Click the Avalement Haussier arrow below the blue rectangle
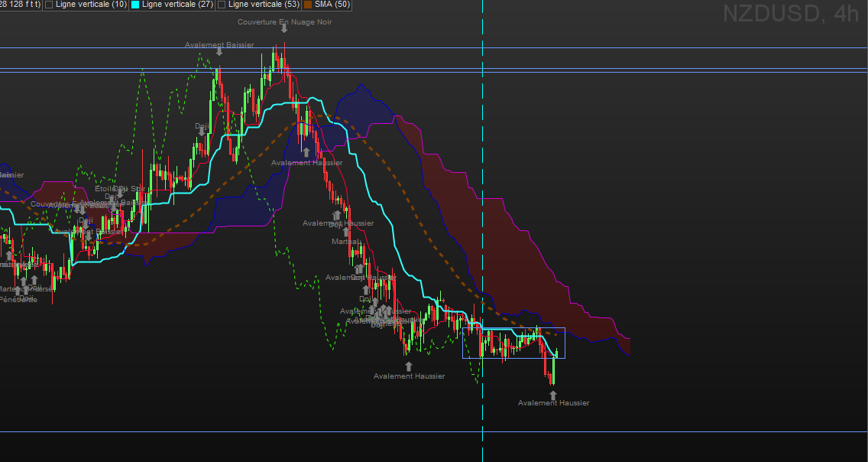868x462 pixels. pyautogui.click(x=552, y=395)
